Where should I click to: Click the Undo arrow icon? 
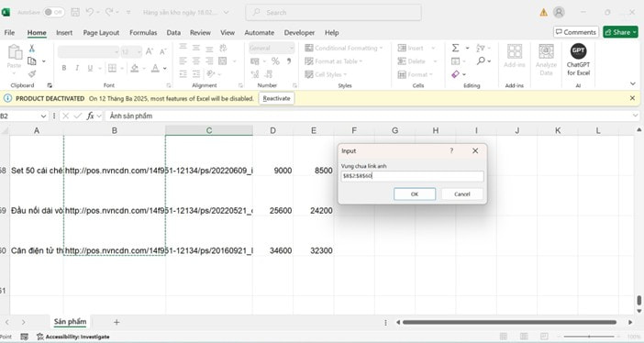coord(90,12)
